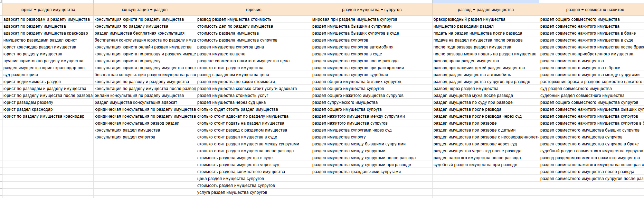Click cell "сколько стоит раздел имущества"
This screenshot has width=644, height=198.
click(x=254, y=68)
